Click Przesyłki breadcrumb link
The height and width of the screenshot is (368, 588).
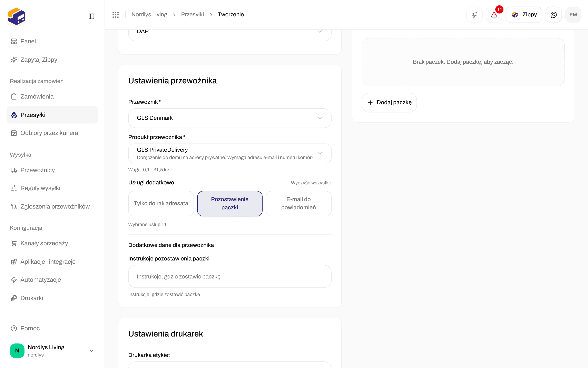coord(193,15)
